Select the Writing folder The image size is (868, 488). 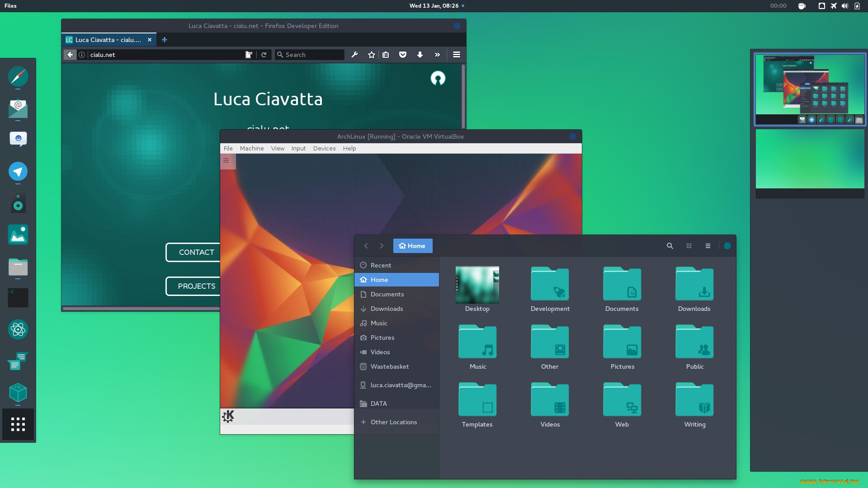pos(694,405)
